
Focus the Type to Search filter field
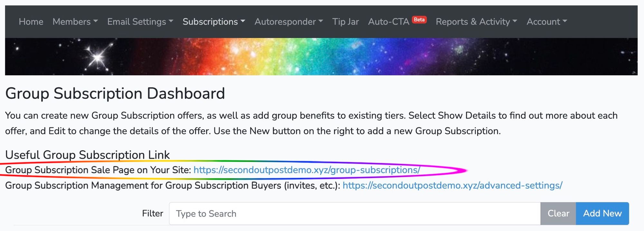coord(355,214)
